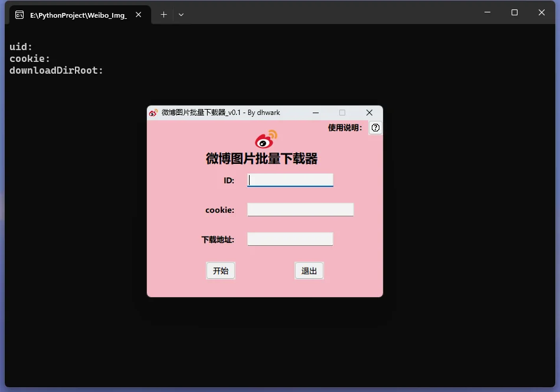Focus the ID input field
The image size is (560, 392).
click(x=290, y=180)
